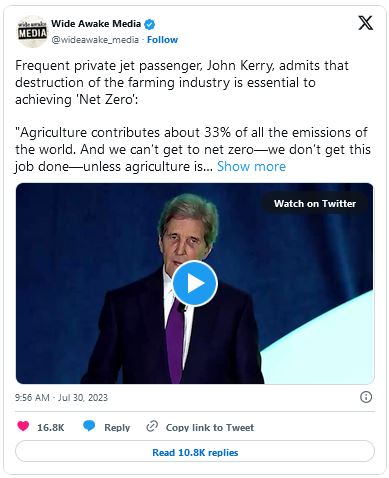Follow the @wideawake_media account
Viewport: 389px width, 478px height.
pyautogui.click(x=162, y=40)
